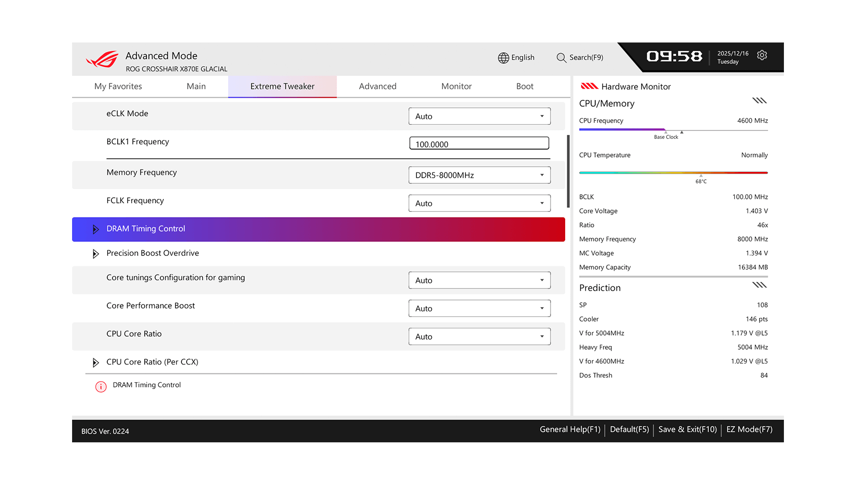856x504 pixels.
Task: Click the DRAM Timing Control info icon
Action: coord(101,386)
